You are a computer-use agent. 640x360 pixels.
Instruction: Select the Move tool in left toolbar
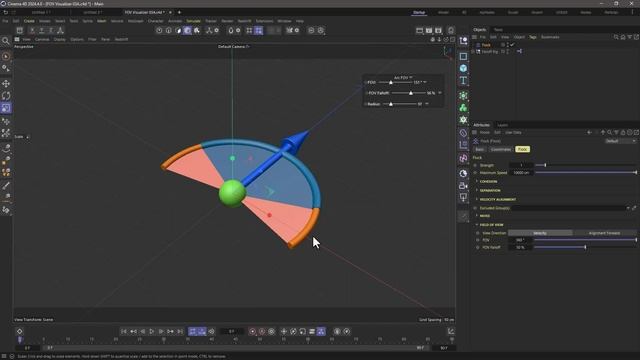(x=6, y=83)
